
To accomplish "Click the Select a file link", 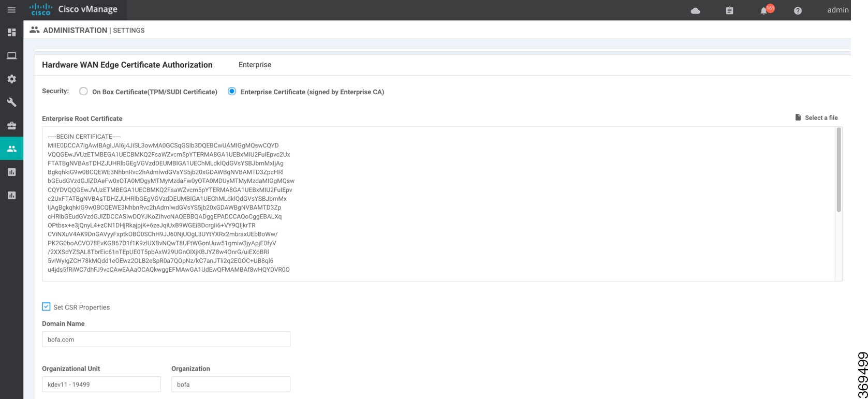I will (x=821, y=117).
